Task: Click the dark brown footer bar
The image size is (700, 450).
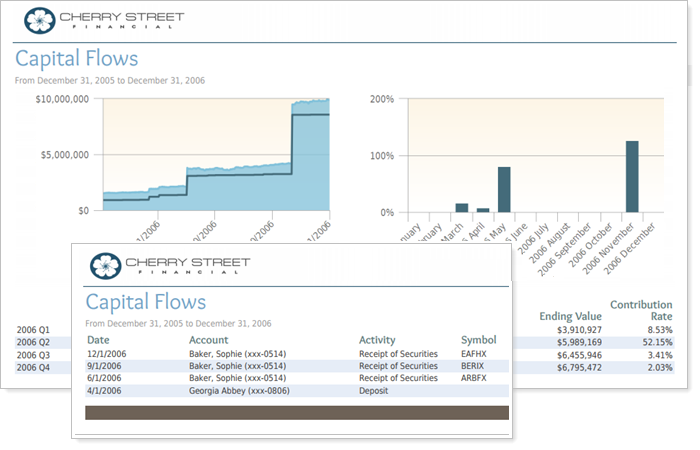Action: click(297, 412)
